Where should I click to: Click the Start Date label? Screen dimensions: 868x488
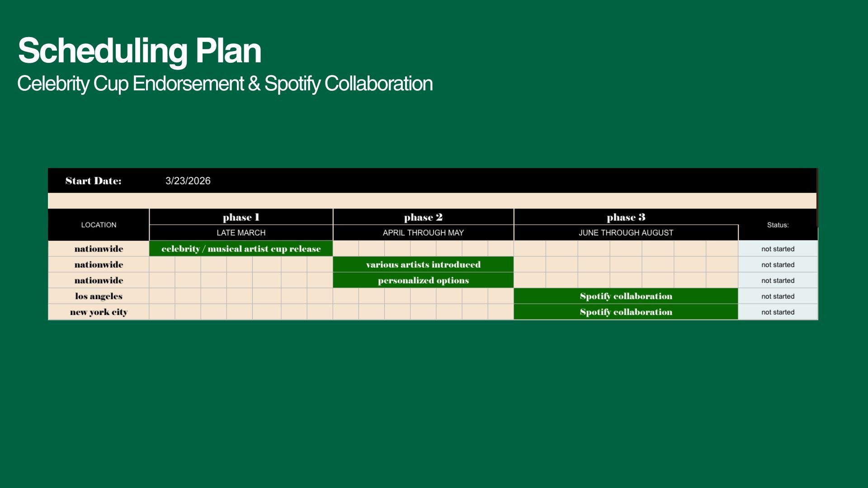point(93,181)
